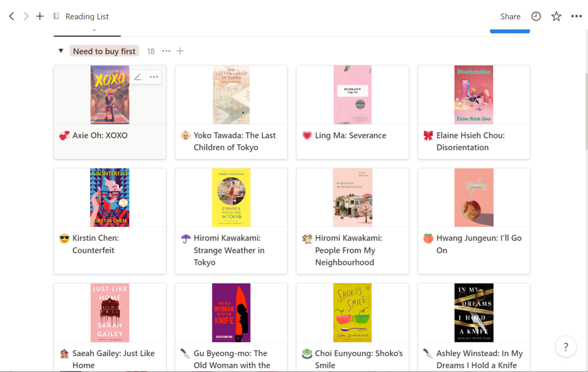Open Kirstin Chen: Counterfeit title
The width and height of the screenshot is (588, 372).
click(x=95, y=244)
